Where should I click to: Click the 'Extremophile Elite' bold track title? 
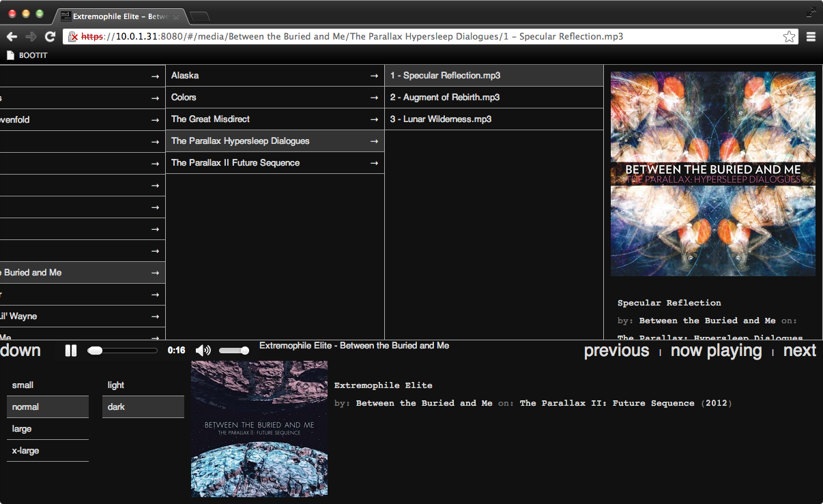pos(384,385)
